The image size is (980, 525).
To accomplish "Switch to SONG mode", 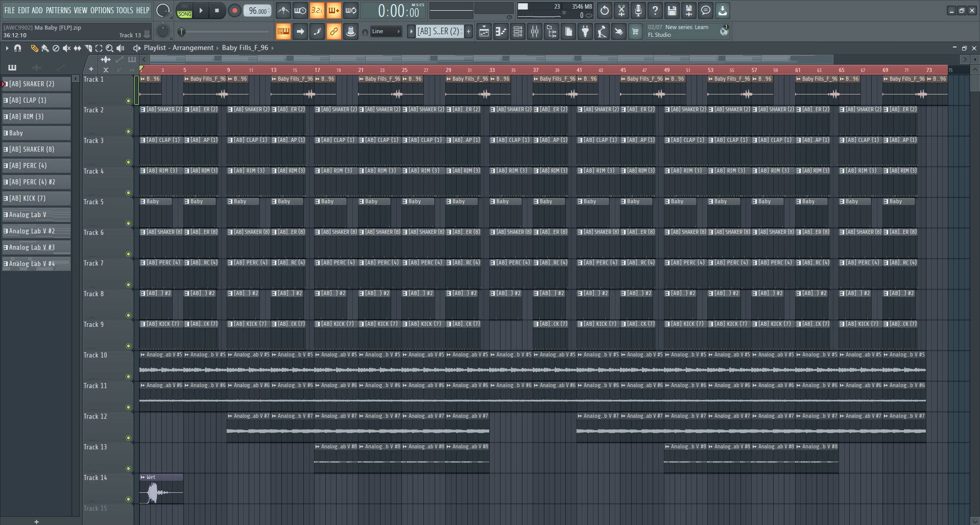I will (184, 14).
